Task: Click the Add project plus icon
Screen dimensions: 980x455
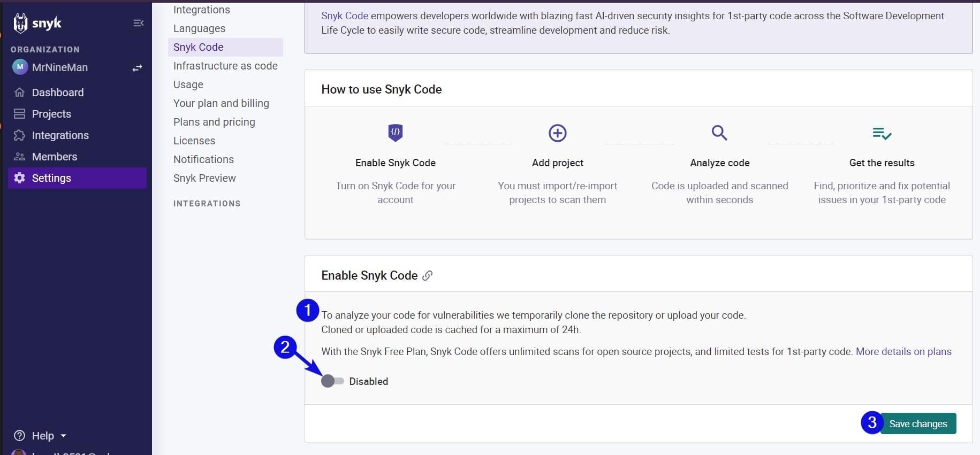Action: pos(558,133)
